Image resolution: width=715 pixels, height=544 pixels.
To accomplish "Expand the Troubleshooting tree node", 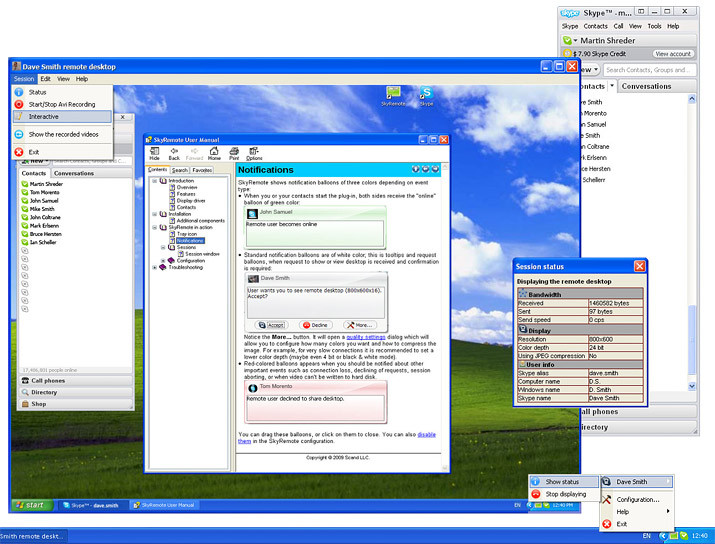I will 155,268.
